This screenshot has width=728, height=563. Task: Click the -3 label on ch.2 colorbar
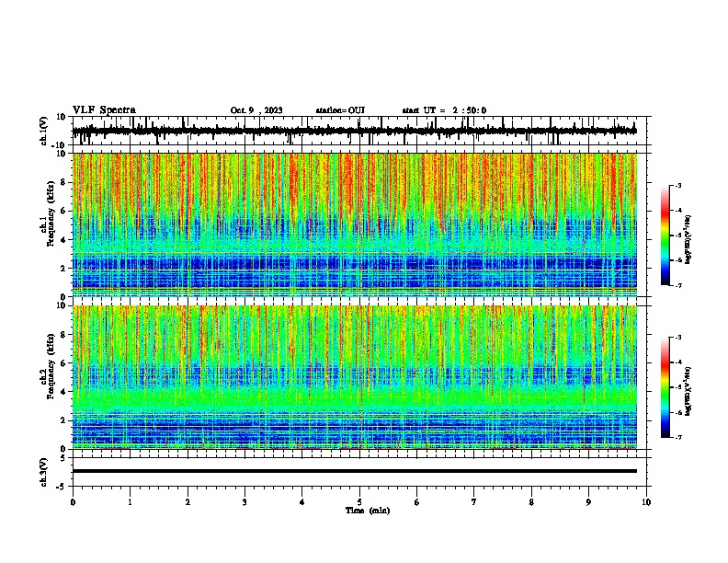[x=678, y=338]
